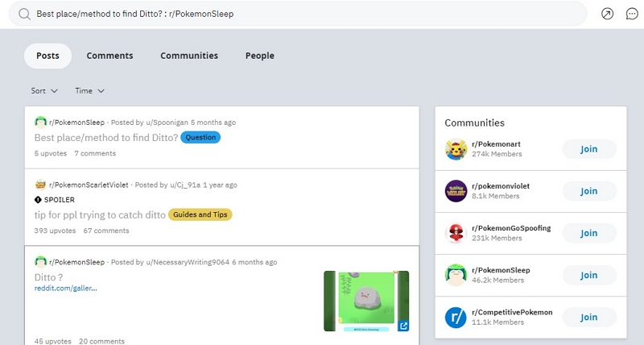Click '20 comments' on 'Ditto ?' post
This screenshot has width=644, height=345.
coord(101,341)
